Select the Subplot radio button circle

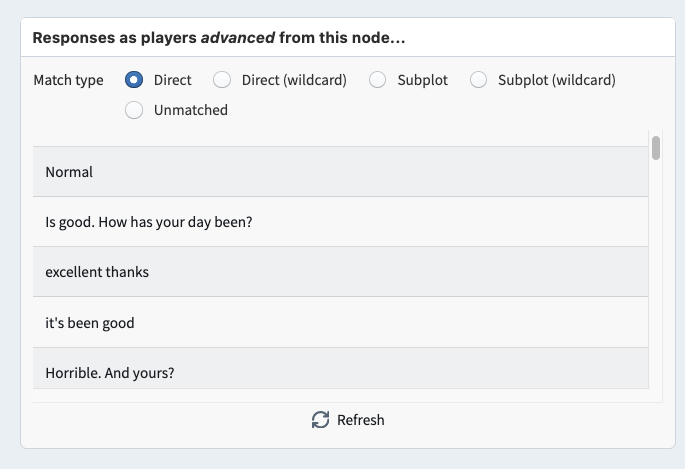click(378, 80)
